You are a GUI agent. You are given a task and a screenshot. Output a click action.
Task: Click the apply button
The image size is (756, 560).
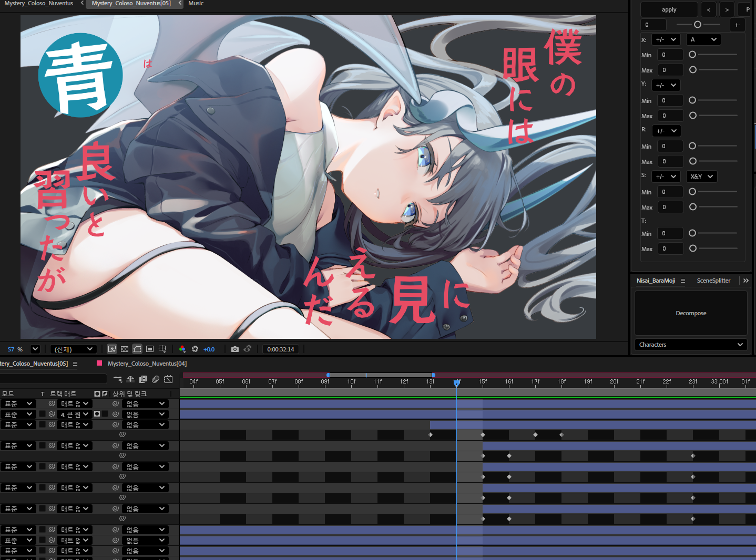pyautogui.click(x=669, y=9)
